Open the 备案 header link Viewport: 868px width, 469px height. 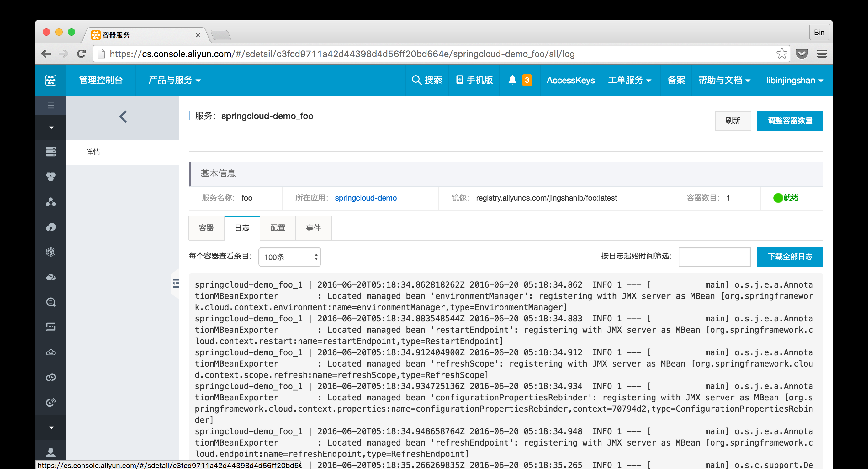click(676, 80)
